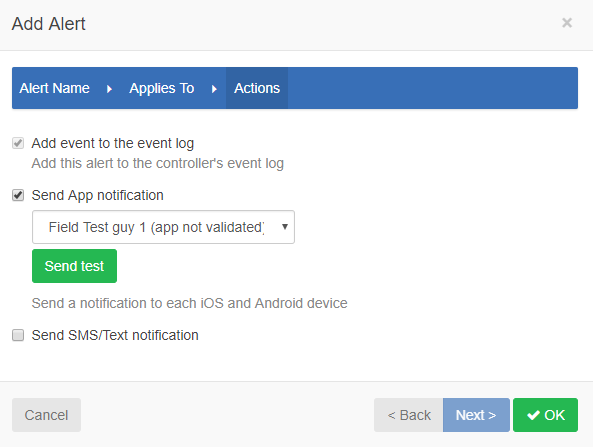The width and height of the screenshot is (593, 447).
Task: Go back using the < Back button
Action: [408, 415]
